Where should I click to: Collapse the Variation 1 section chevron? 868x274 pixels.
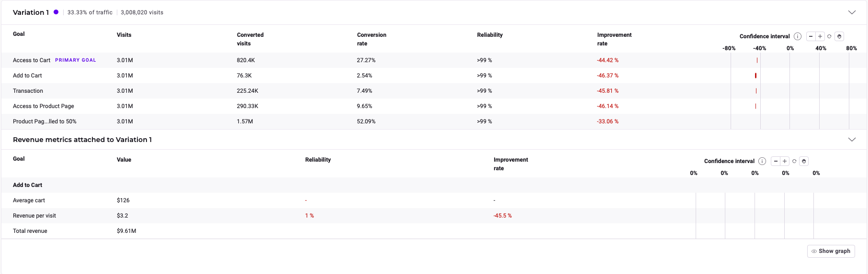point(852,12)
